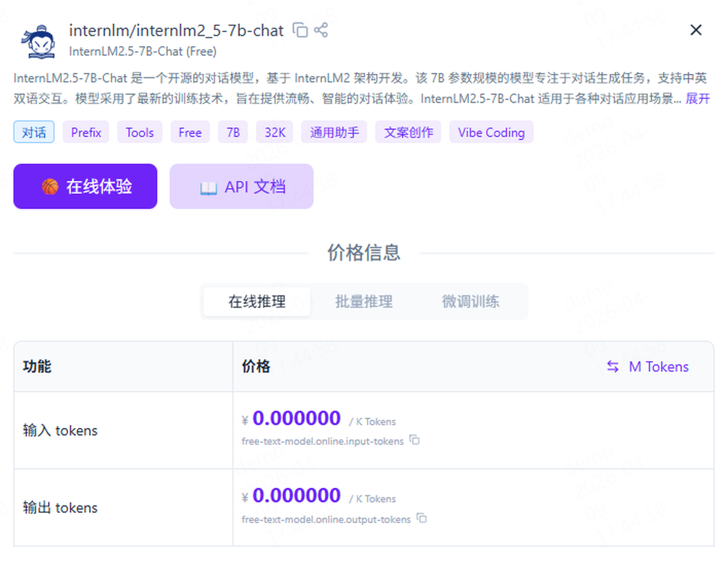Image resolution: width=728 pixels, height=561 pixels.
Task: Click the InternLM2.5-7B-Chat (Free) subtitle
Action: click(143, 51)
